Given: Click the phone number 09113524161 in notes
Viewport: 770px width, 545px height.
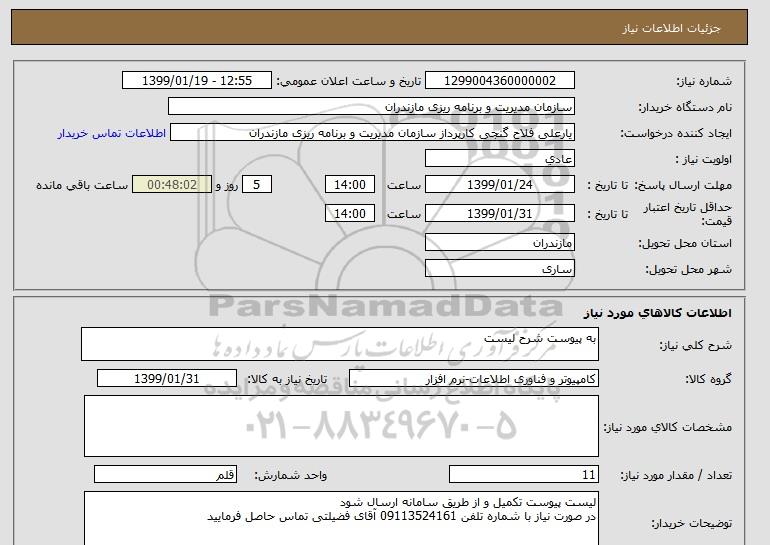Looking at the screenshot, I should tap(419, 517).
